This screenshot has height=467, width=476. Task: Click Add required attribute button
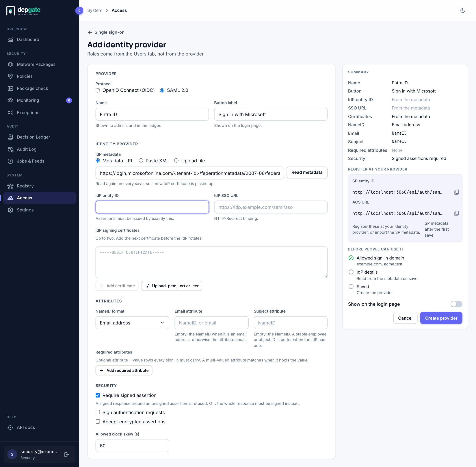click(x=124, y=371)
